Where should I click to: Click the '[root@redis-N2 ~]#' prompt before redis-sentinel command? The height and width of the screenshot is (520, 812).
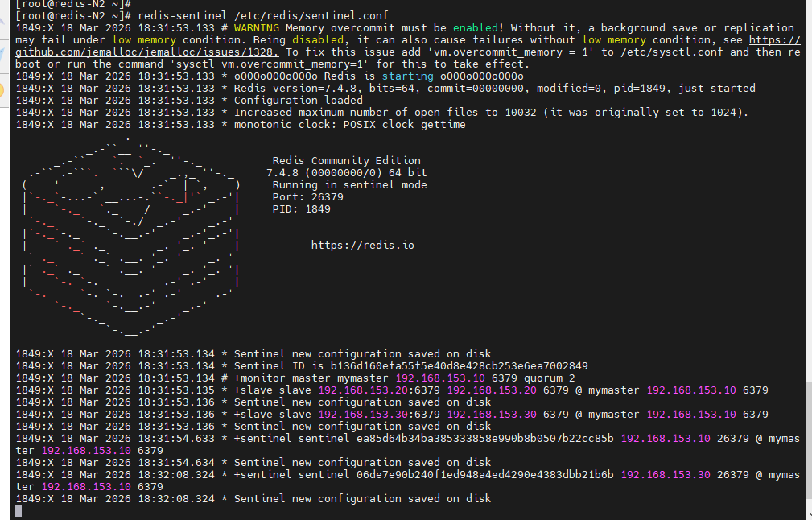pos(73,15)
